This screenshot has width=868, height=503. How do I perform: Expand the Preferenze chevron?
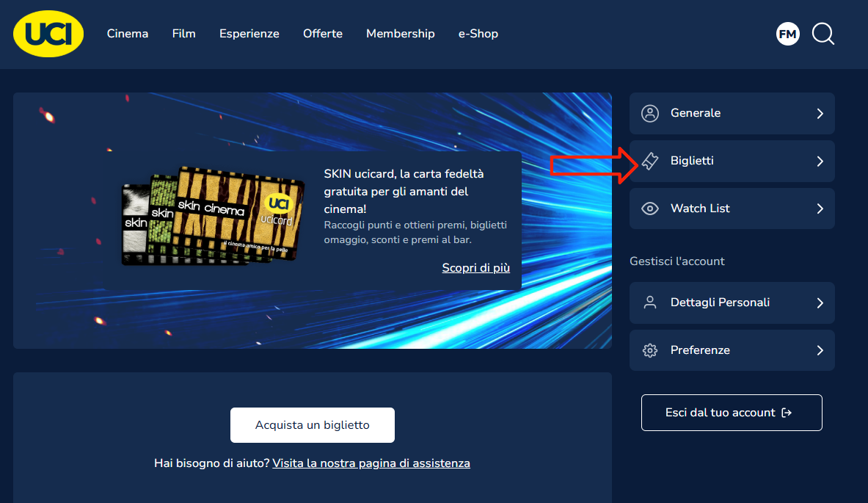(820, 351)
